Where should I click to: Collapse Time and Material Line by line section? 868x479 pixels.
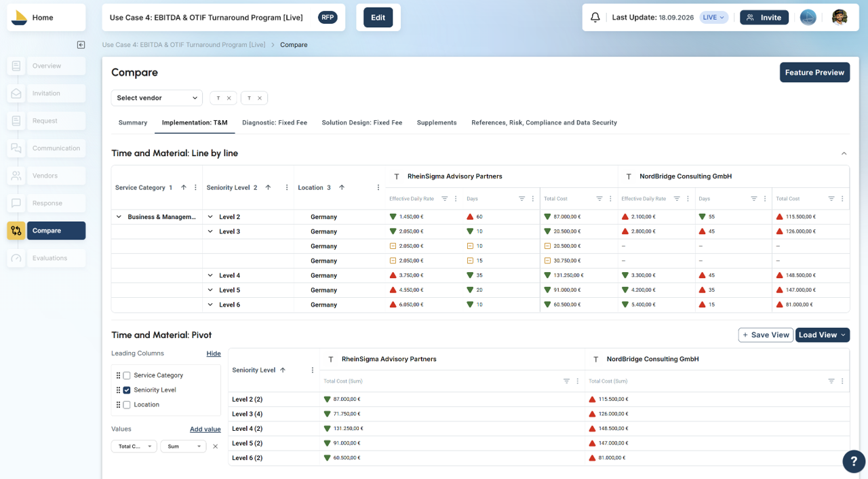[844, 154]
